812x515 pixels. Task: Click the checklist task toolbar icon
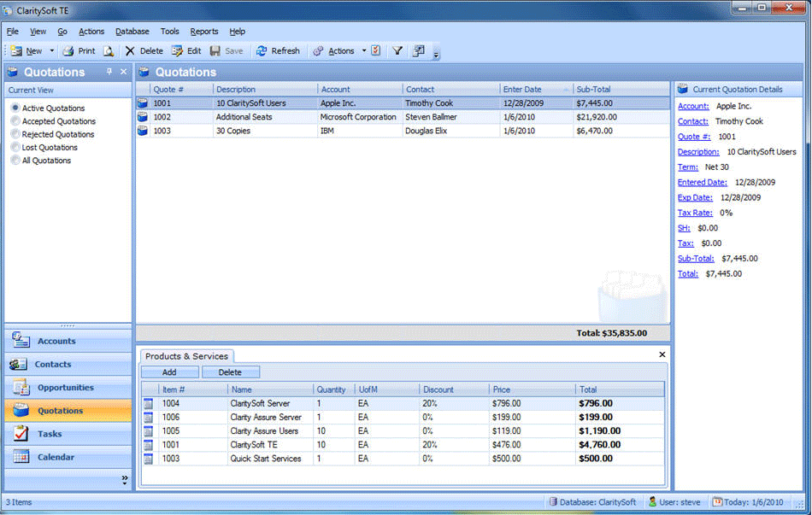coord(376,50)
